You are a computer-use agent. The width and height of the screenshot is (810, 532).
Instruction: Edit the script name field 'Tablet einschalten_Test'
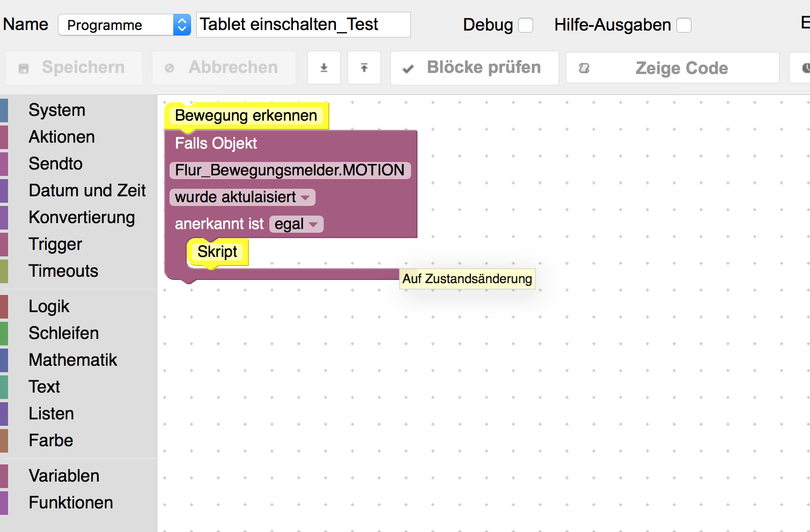click(304, 25)
